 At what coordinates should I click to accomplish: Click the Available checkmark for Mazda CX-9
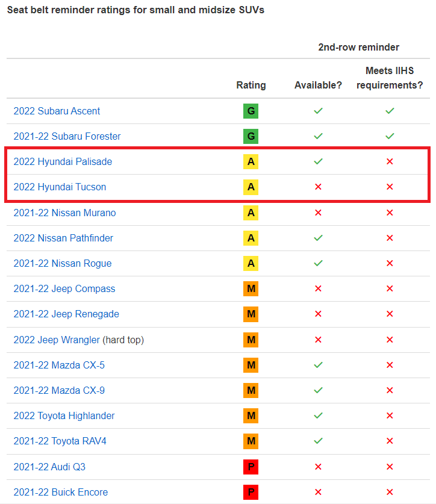click(318, 390)
